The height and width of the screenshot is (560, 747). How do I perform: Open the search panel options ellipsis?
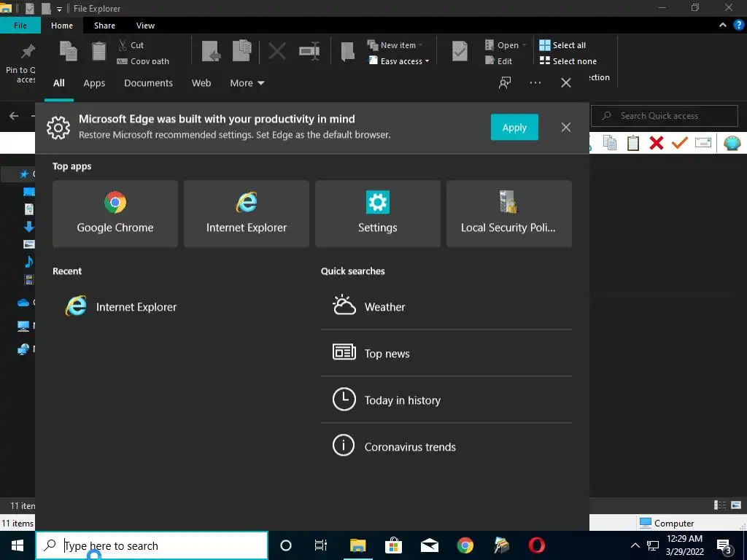click(535, 83)
